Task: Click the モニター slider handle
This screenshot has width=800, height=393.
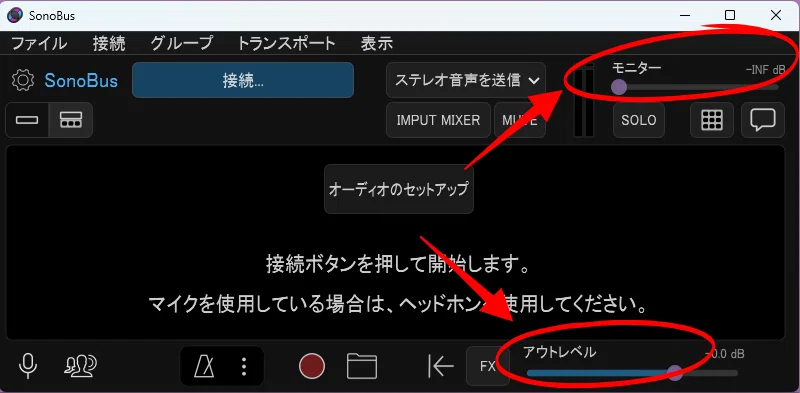Action: [x=619, y=87]
